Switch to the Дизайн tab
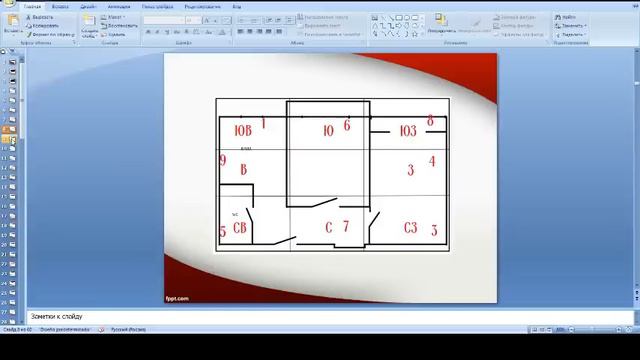The height and width of the screenshot is (360, 640). (x=88, y=7)
